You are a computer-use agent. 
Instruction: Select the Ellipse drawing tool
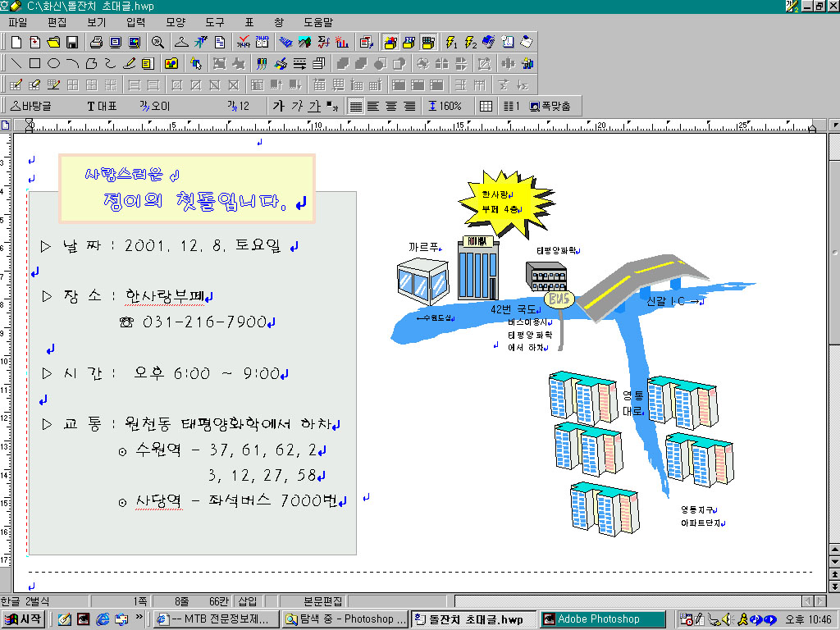(54, 63)
